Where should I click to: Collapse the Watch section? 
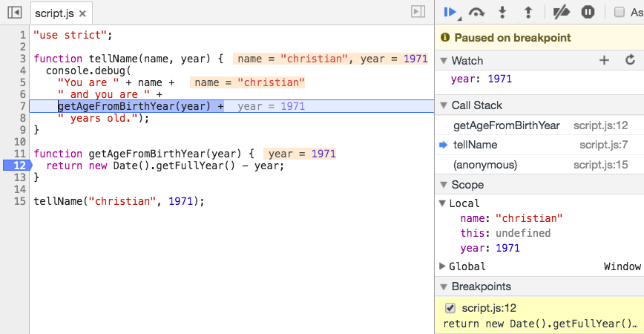(x=444, y=61)
